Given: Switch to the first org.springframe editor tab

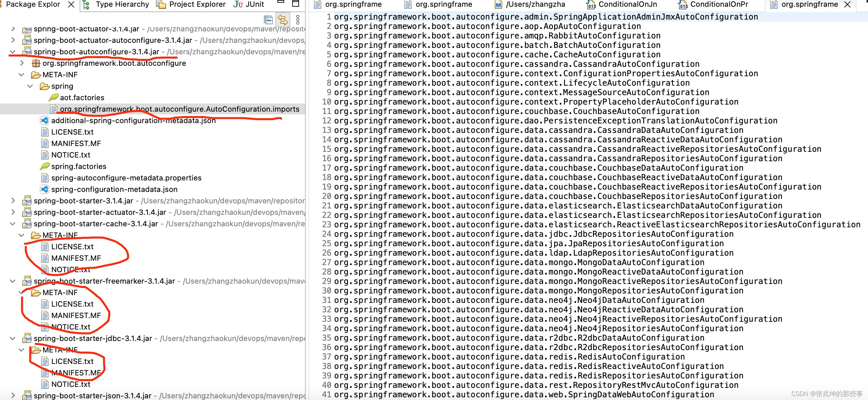Looking at the screenshot, I should point(353,4).
